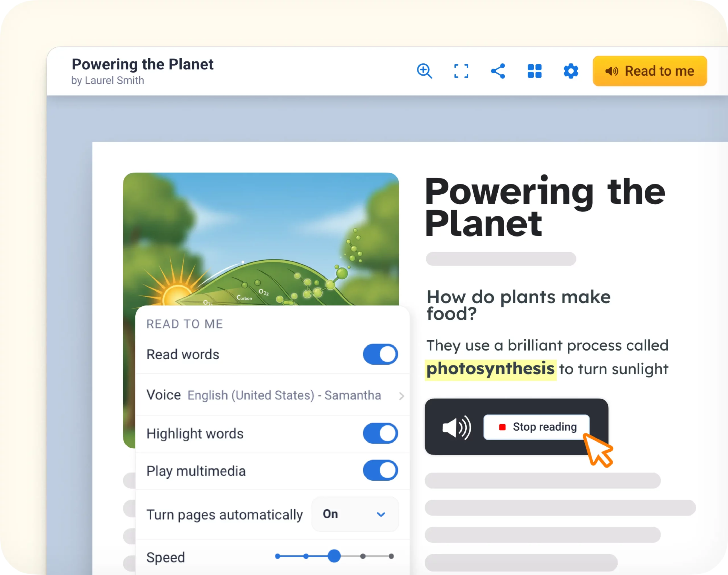Open the page grid overview icon
Image resolution: width=728 pixels, height=575 pixels.
[x=534, y=71]
